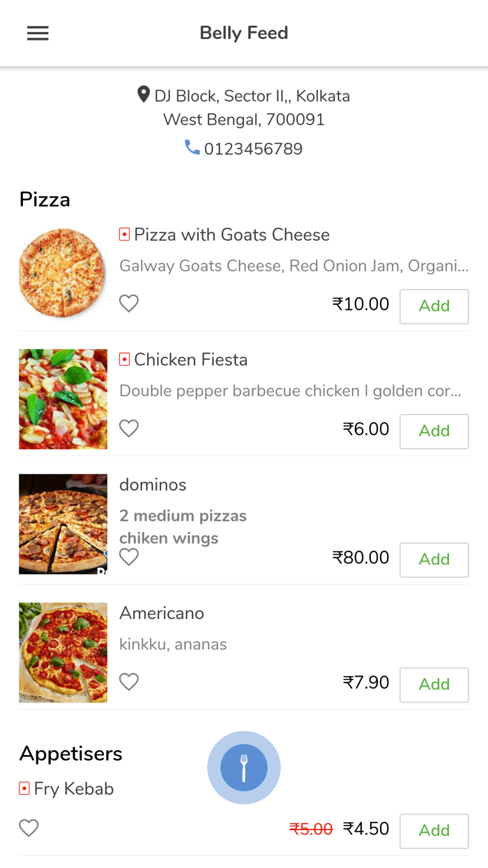Favorite the Fry Kebab heart icon
Screen dimensions: 488x868
coord(29,828)
